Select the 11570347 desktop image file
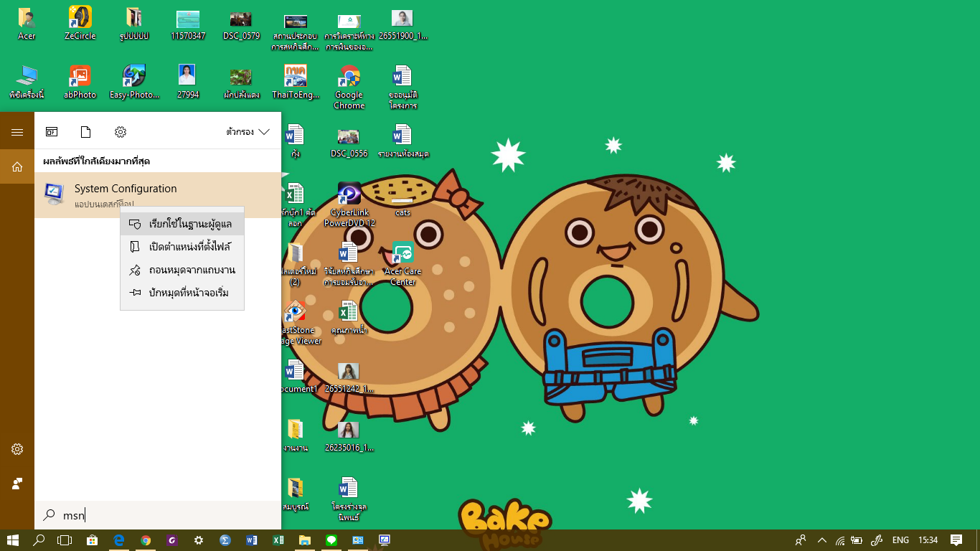 point(188,24)
